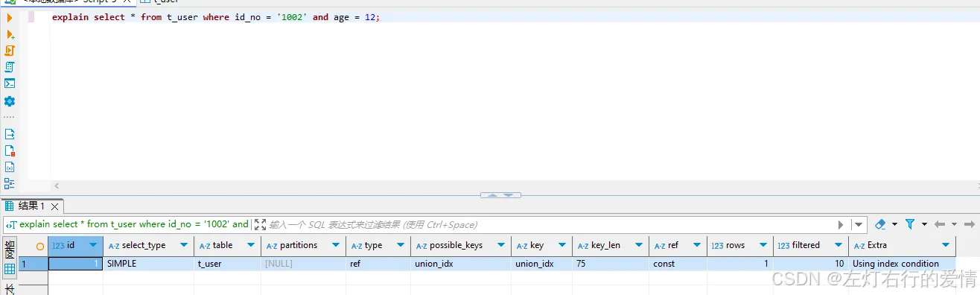This screenshot has width=980, height=295.
Task: Open editor settings gear icon
Action: (x=10, y=101)
